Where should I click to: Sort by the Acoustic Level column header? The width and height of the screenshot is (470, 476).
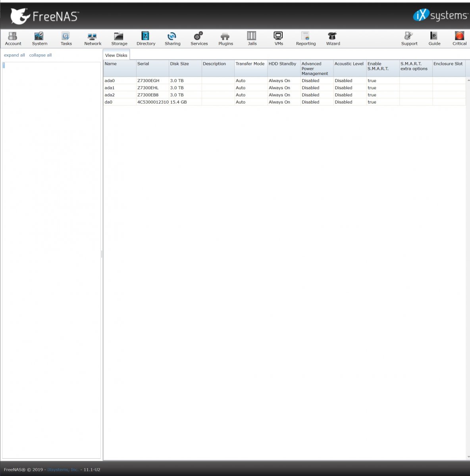(x=350, y=68)
